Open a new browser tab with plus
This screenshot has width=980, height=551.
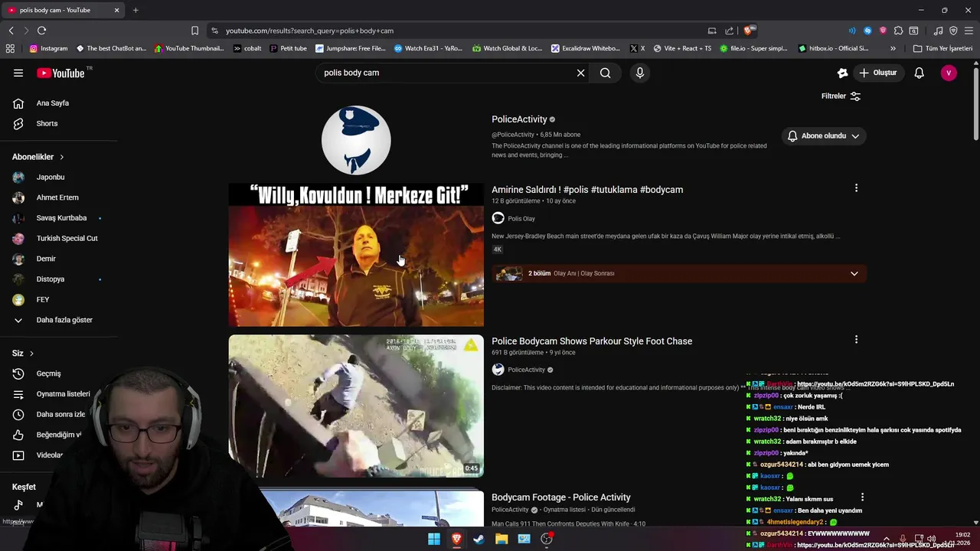click(x=136, y=10)
